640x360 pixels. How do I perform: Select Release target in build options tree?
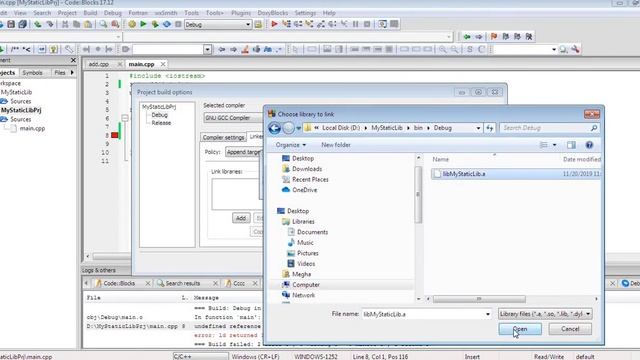point(161,123)
